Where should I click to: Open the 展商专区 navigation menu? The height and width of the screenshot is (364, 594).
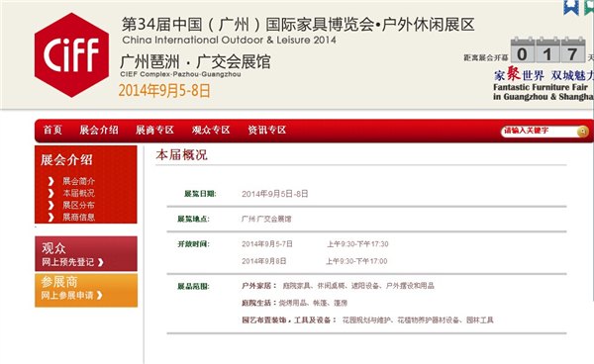pyautogui.click(x=155, y=131)
